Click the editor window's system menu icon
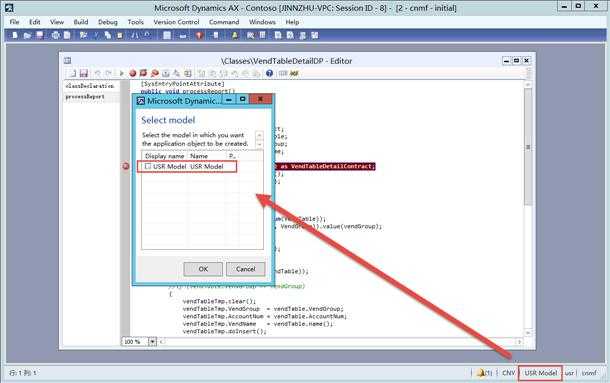 point(68,60)
